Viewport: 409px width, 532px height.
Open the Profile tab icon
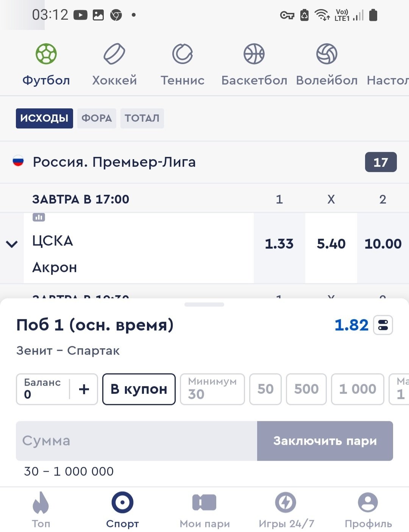pos(368,503)
